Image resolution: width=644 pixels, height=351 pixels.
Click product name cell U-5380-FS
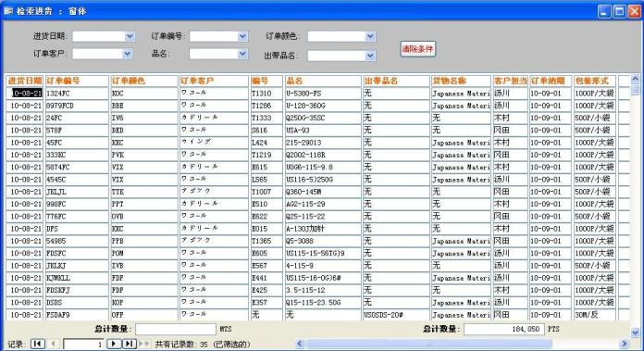point(323,94)
